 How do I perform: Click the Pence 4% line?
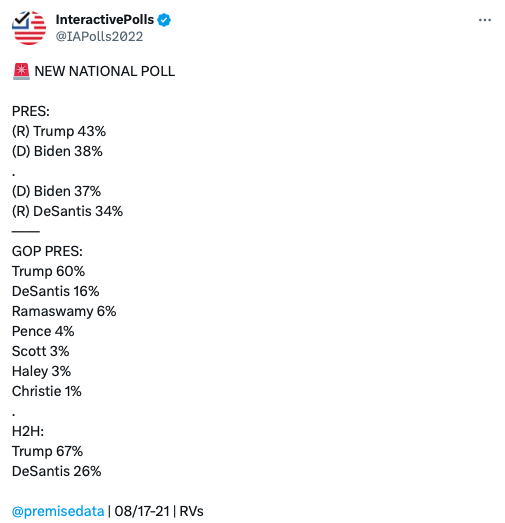(43, 331)
